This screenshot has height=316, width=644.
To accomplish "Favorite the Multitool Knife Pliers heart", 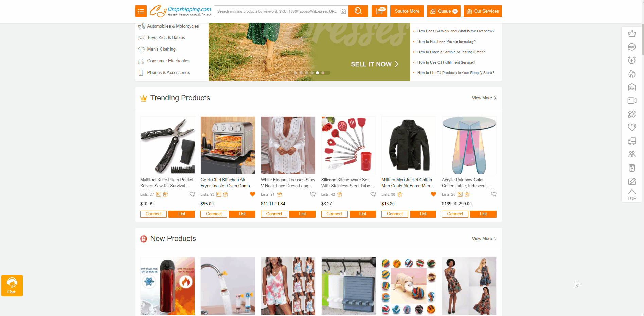I will point(192,194).
